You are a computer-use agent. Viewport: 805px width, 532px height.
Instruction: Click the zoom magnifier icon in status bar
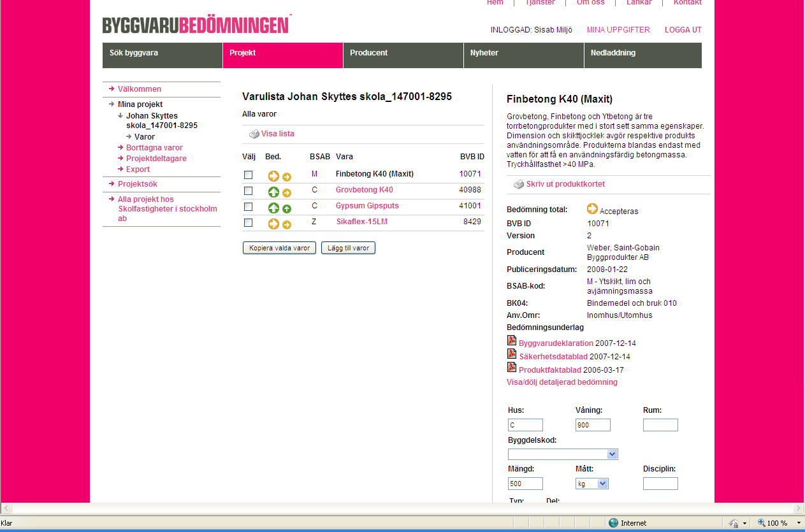(761, 523)
